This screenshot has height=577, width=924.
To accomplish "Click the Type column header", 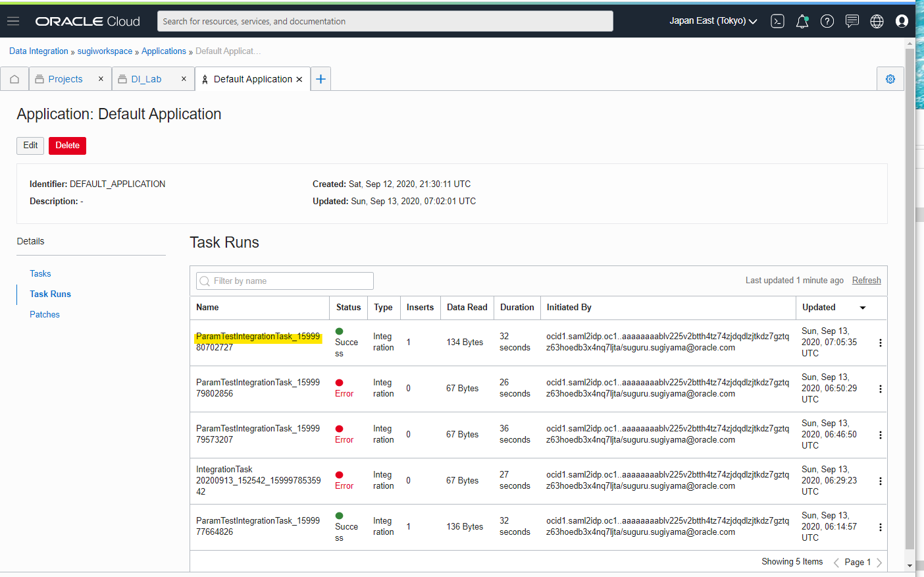I will [383, 307].
